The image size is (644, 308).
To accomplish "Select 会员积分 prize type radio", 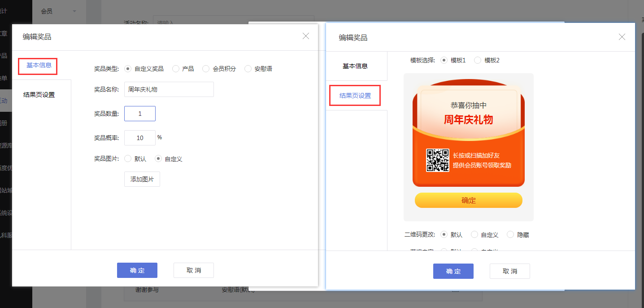I will pyautogui.click(x=206, y=69).
